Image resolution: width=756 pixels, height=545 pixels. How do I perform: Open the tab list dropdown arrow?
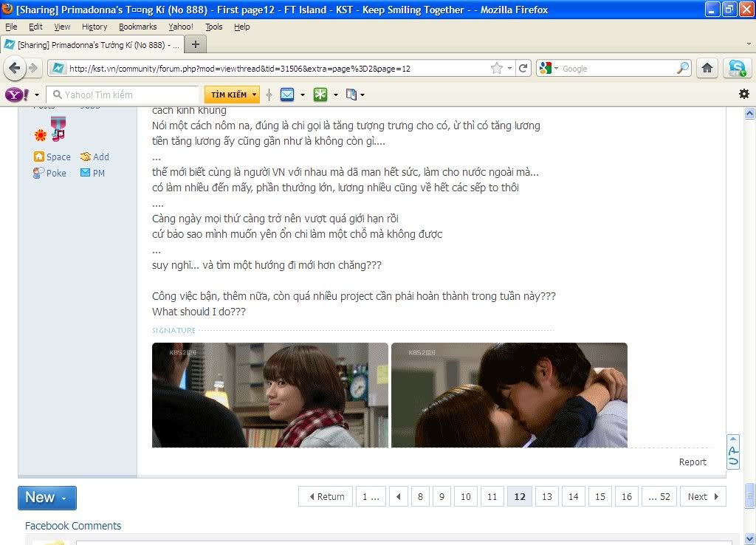pyautogui.click(x=749, y=44)
